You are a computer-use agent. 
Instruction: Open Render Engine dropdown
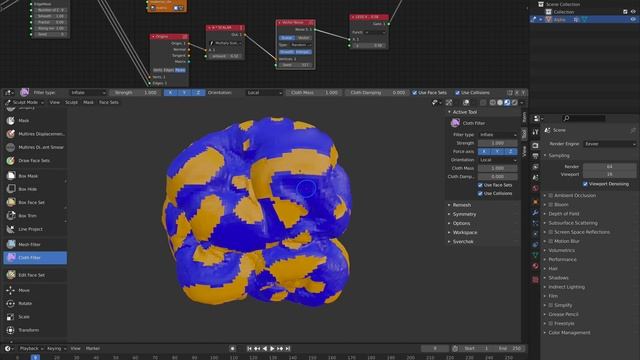pos(609,144)
